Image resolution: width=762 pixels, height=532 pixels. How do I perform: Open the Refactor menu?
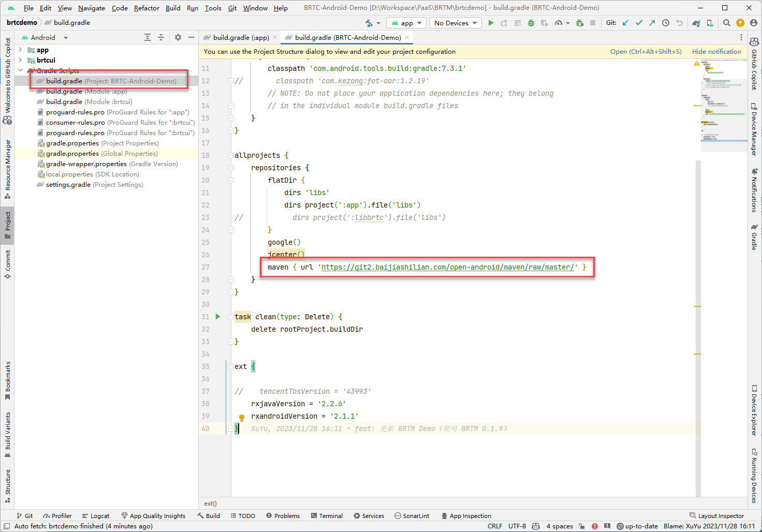pos(146,8)
